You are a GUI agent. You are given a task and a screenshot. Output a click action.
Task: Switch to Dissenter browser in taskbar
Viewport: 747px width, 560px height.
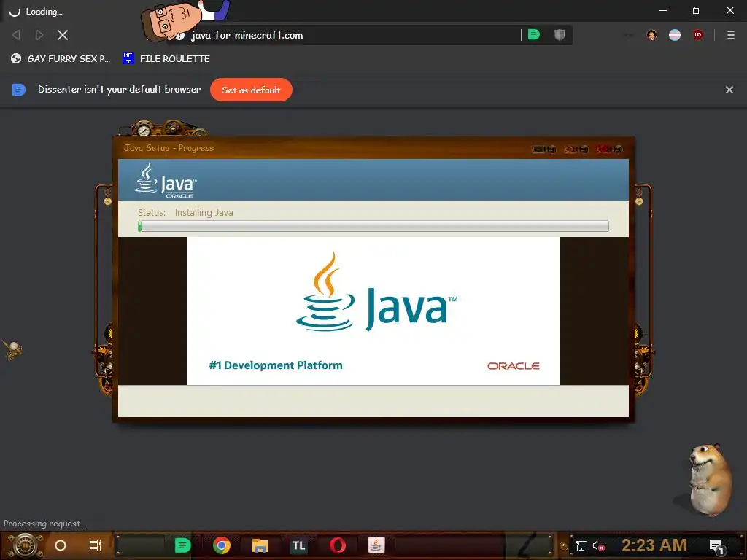point(182,545)
